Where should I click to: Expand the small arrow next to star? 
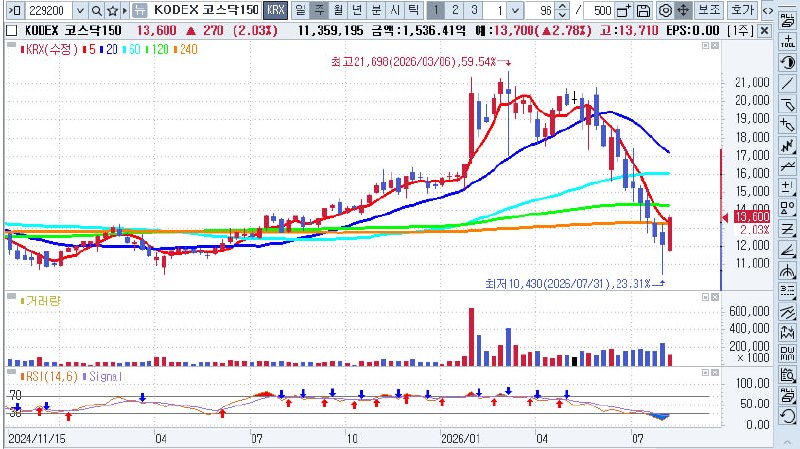click(x=125, y=10)
